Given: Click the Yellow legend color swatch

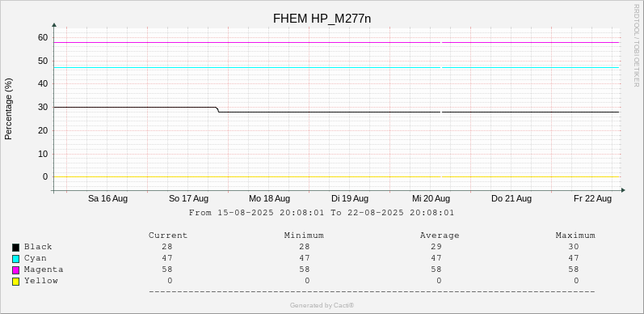Looking at the screenshot, I should pyautogui.click(x=15, y=282).
